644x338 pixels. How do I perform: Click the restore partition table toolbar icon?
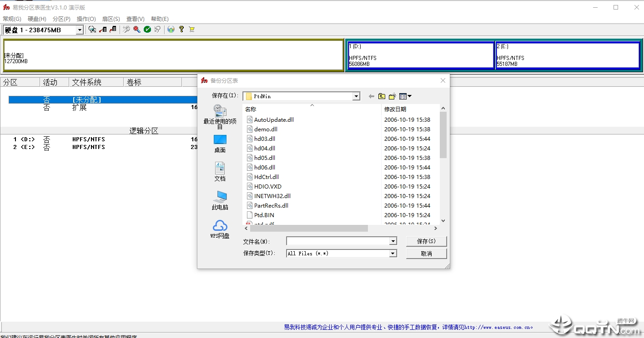coord(113,30)
